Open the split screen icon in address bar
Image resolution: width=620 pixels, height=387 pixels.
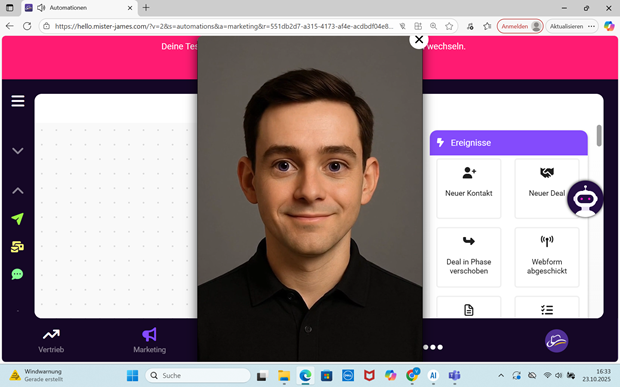(x=418, y=26)
